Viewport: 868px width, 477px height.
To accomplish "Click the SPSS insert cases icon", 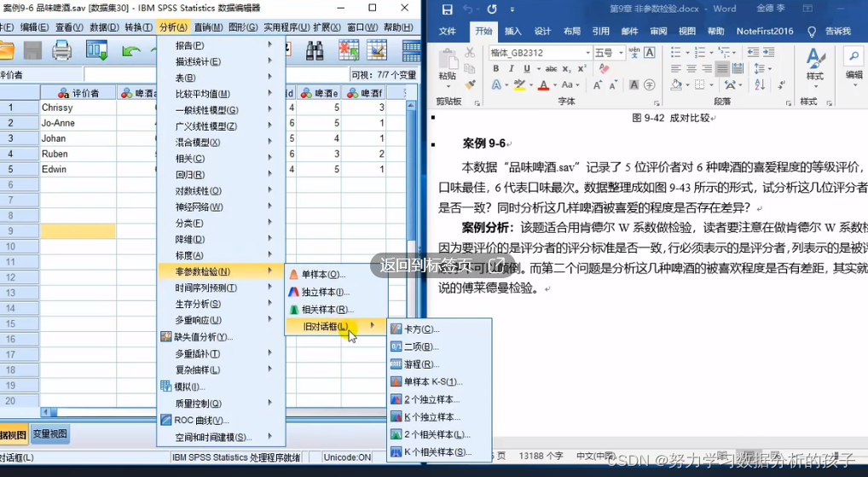I will tap(349, 51).
